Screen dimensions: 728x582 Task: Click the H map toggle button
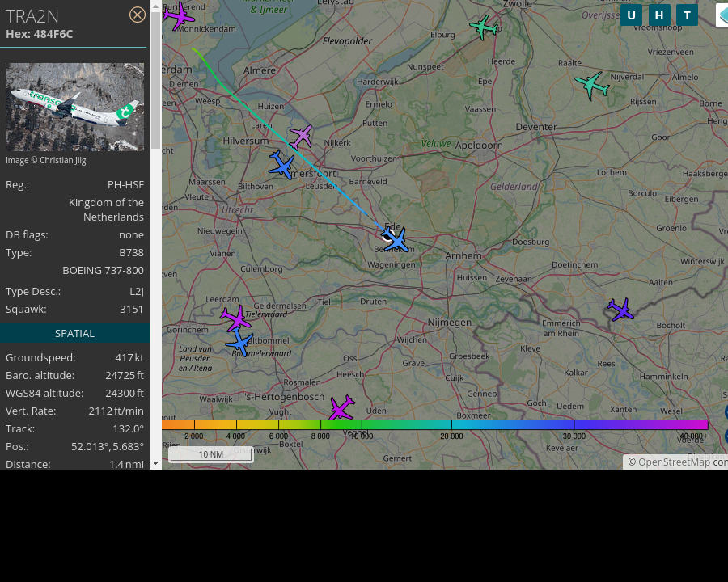pyautogui.click(x=658, y=15)
